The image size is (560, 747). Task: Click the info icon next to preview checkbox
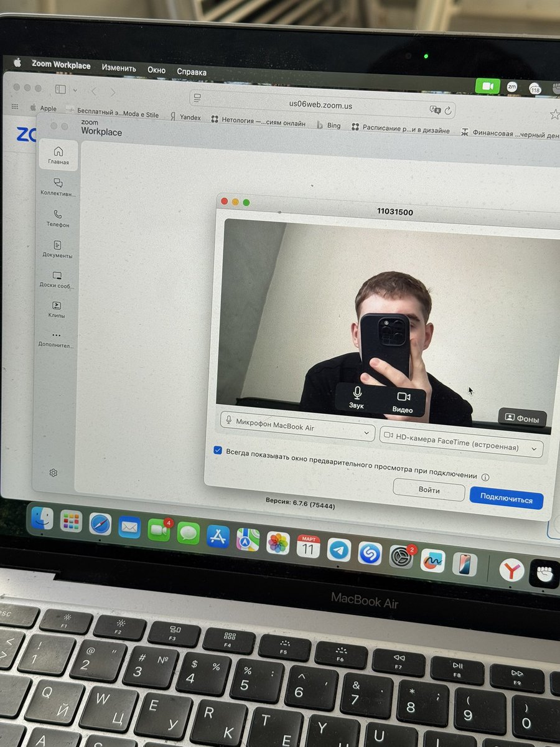pos(485,477)
